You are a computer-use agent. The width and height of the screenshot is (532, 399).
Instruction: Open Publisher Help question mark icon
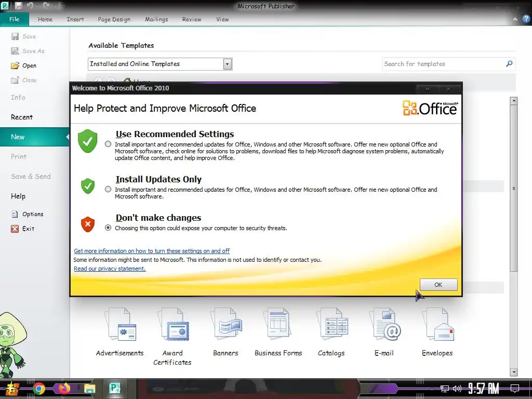pyautogui.click(x=526, y=19)
